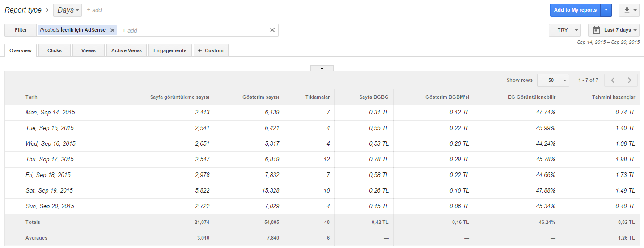
Task: Open the TRY currency dropdown
Action: pyautogui.click(x=565, y=30)
